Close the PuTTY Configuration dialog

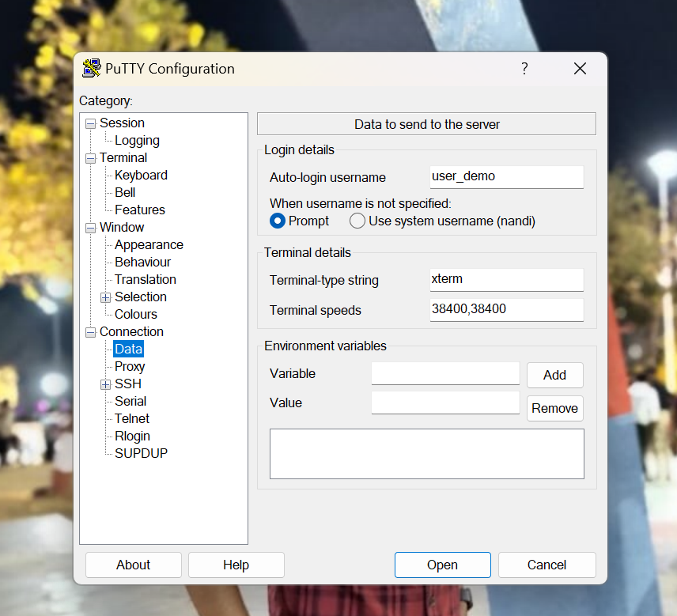pos(580,68)
